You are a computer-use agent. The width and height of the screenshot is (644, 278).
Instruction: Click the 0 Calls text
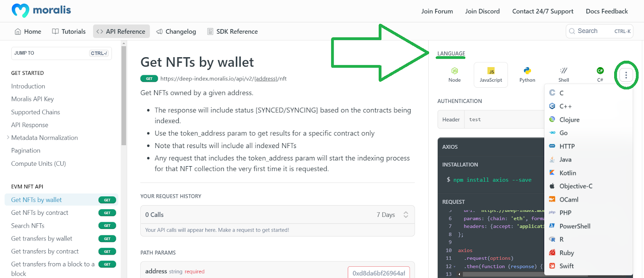pos(155,215)
